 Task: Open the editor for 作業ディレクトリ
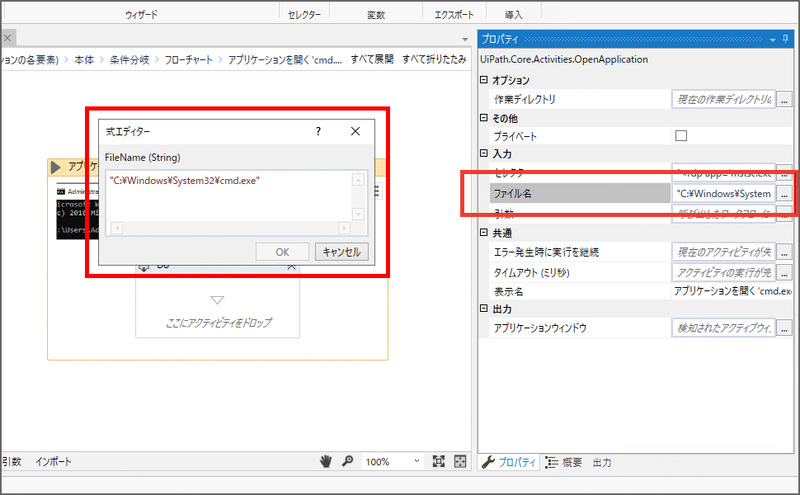pos(784,100)
